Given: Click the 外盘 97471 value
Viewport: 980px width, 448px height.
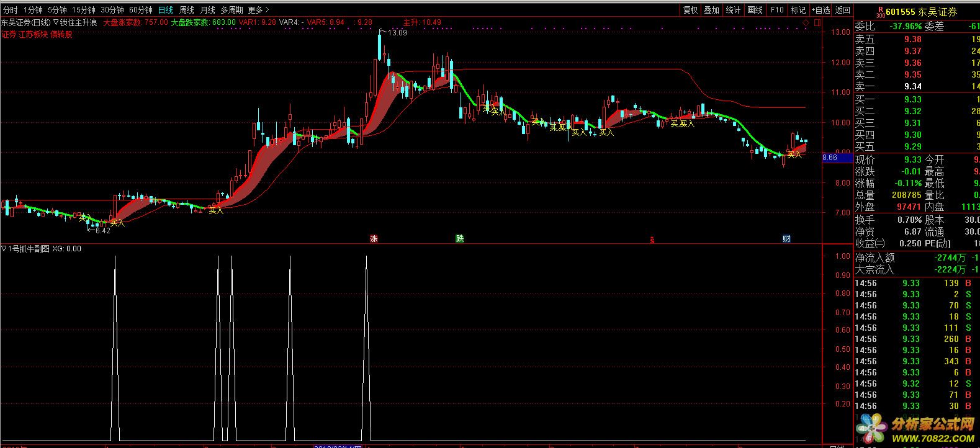Looking at the screenshot, I should tap(909, 207).
